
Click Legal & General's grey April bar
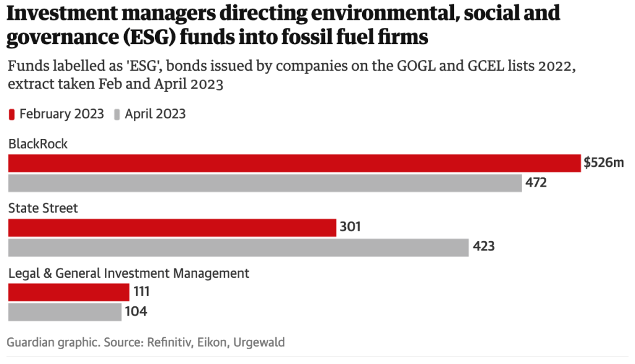[64, 312]
